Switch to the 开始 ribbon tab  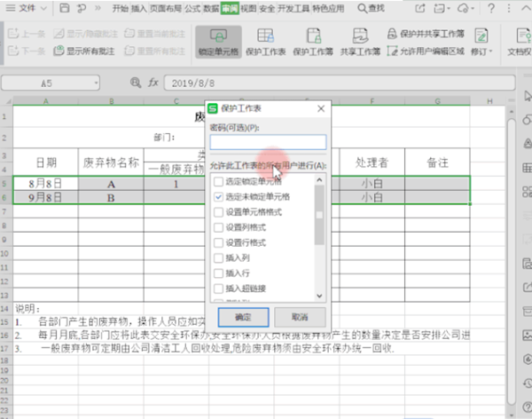(x=120, y=8)
